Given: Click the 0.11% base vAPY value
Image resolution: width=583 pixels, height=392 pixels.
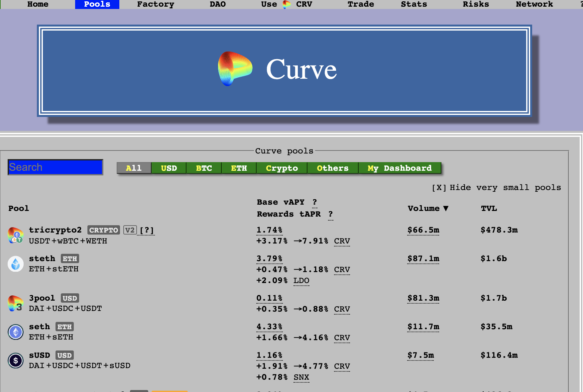Looking at the screenshot, I should click(270, 298).
